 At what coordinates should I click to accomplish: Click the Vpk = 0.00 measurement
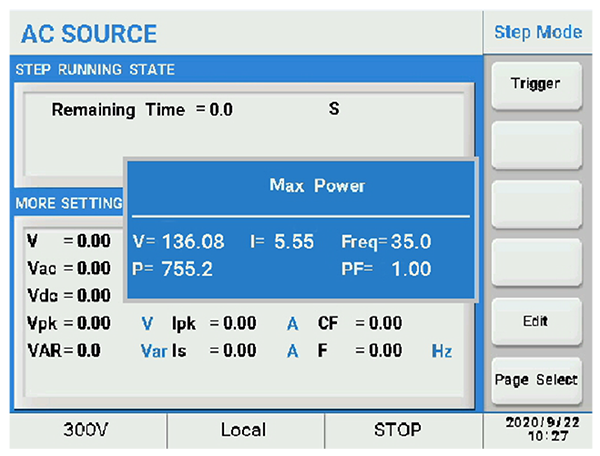[x=68, y=323]
